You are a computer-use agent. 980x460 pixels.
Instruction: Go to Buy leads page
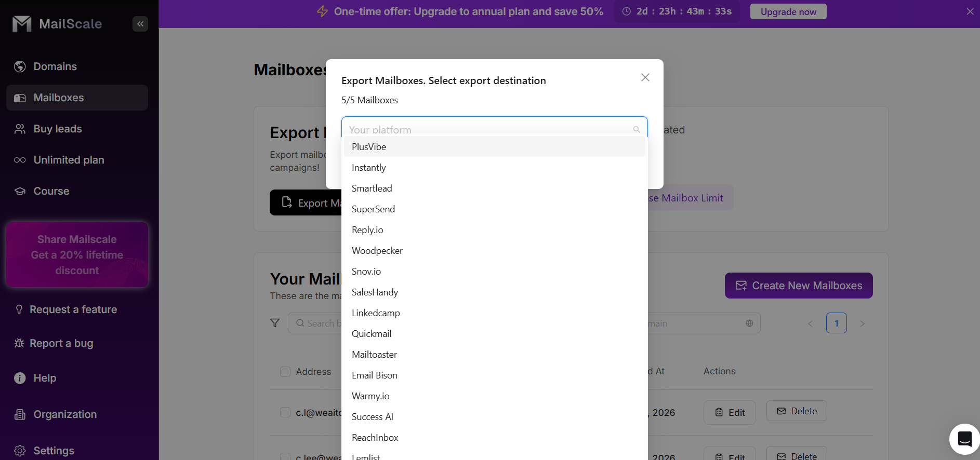pos(77,129)
